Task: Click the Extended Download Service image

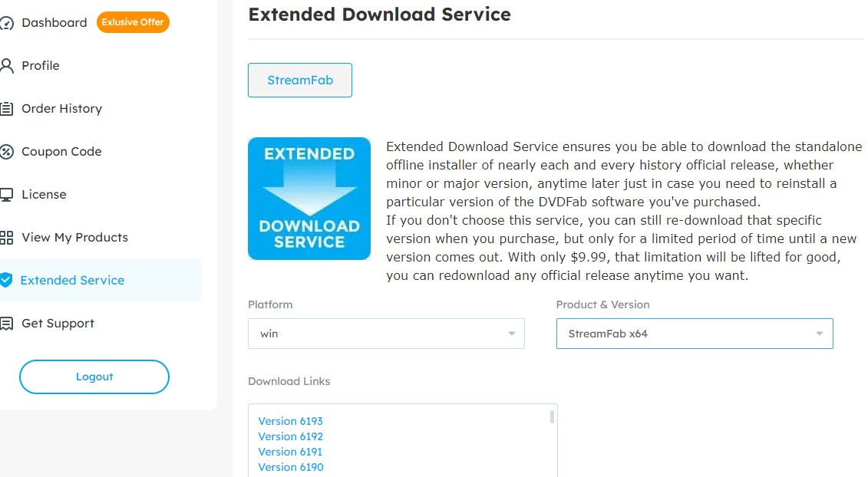Action: 309,199
